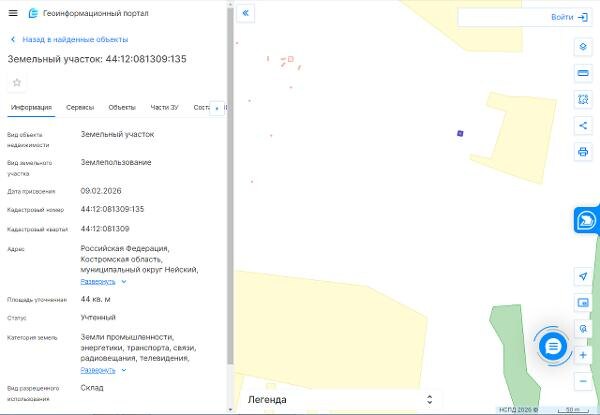Viewport: 600px width, 415px height.
Task: Click the chevron next to address Развернуть
Action: click(124, 282)
